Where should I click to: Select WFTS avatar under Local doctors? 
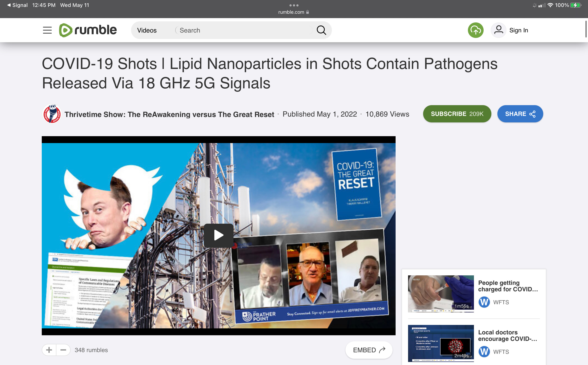[x=484, y=351]
